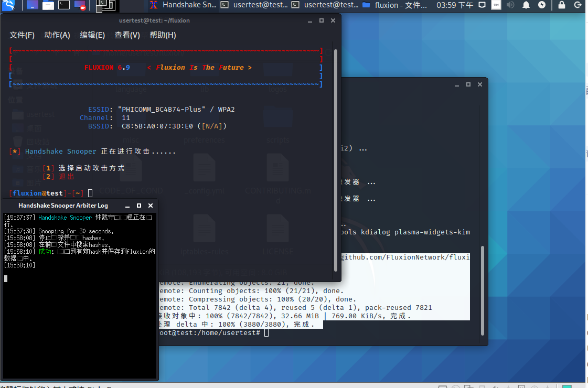Switch to the Handshake Sn... taskbar window
Image resolution: width=588 pixels, height=388 pixels.
point(184,5)
